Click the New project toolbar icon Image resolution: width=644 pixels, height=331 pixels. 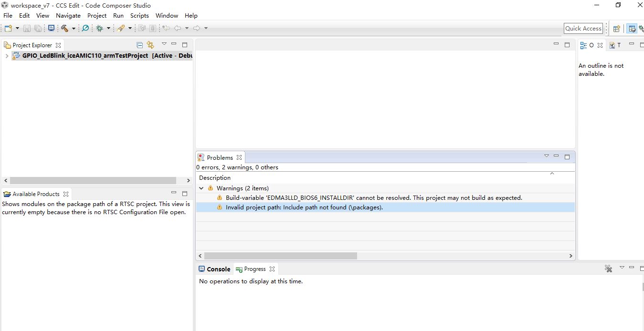[x=8, y=28]
